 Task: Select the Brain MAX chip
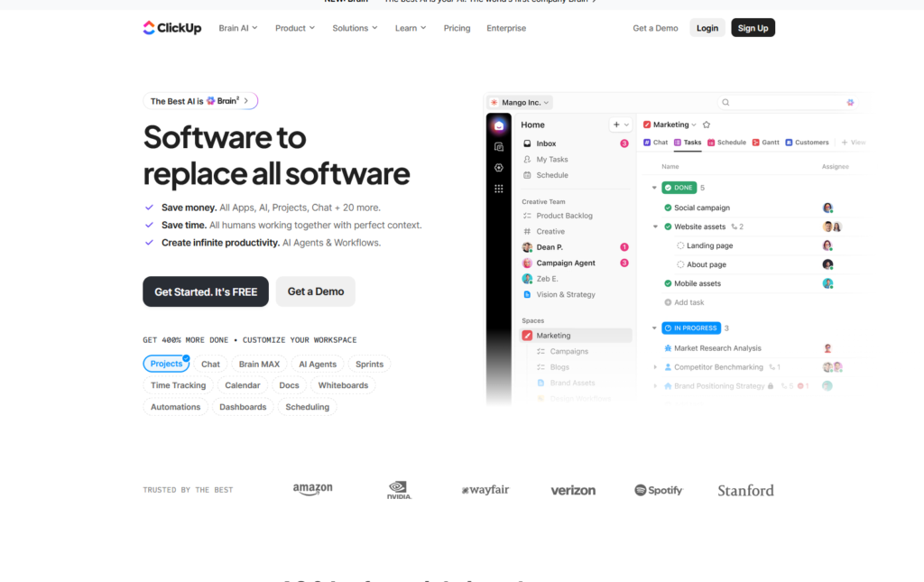tap(259, 364)
